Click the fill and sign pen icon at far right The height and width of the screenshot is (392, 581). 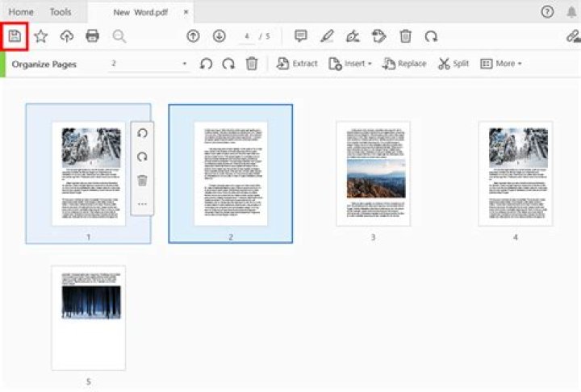click(x=573, y=36)
